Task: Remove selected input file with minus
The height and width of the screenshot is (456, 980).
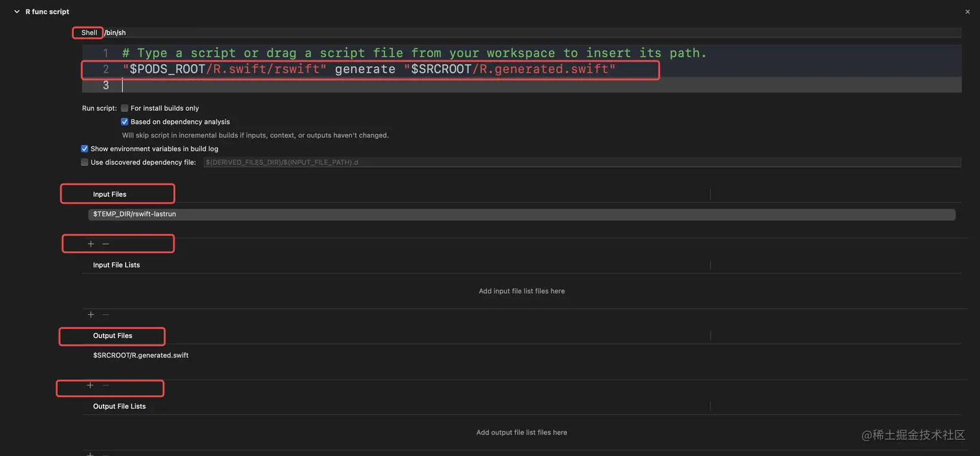Action: [106, 244]
